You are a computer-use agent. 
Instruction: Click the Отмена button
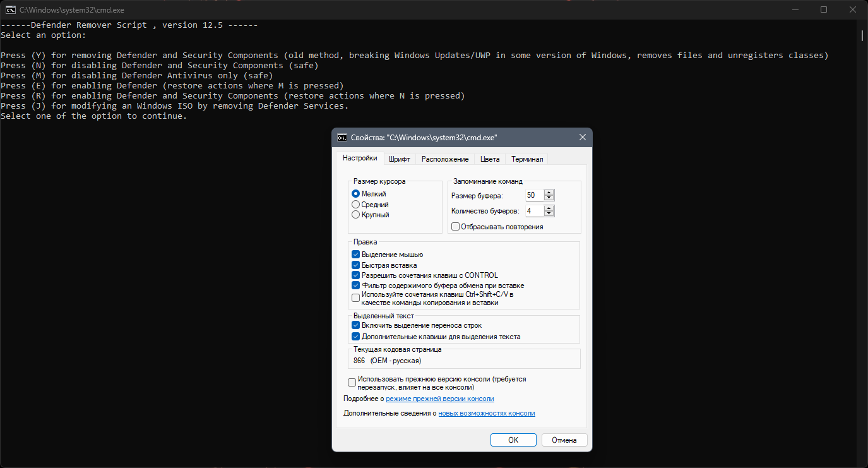[x=564, y=440]
